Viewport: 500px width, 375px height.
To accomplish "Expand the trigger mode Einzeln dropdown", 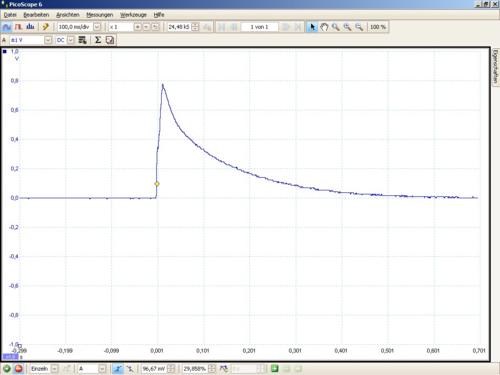I will (x=55, y=369).
